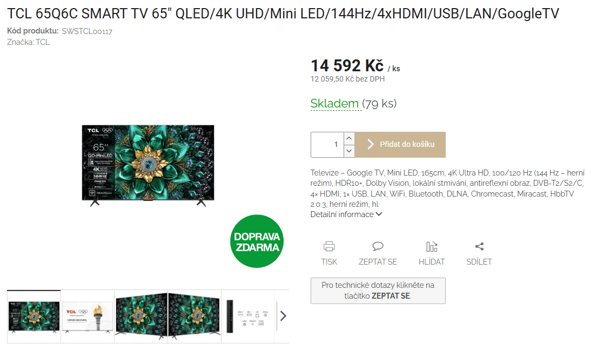Click the Skladem availability link
Image resolution: width=597 pixels, height=364 pixels.
[x=334, y=103]
